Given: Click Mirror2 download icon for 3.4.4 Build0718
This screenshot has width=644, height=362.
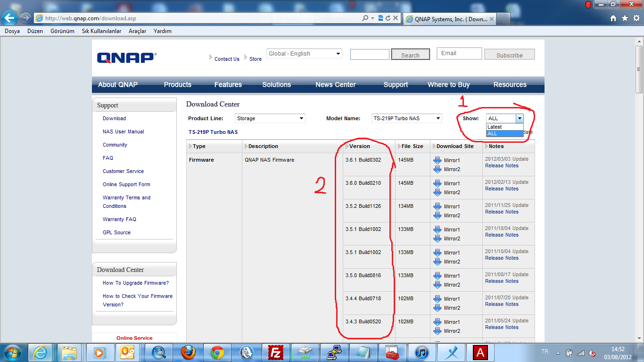Looking at the screenshot, I should coord(438,308).
